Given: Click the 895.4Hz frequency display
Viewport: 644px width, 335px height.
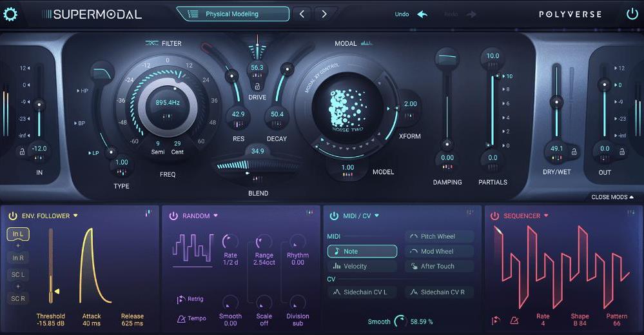Looking at the screenshot, I should point(168,103).
